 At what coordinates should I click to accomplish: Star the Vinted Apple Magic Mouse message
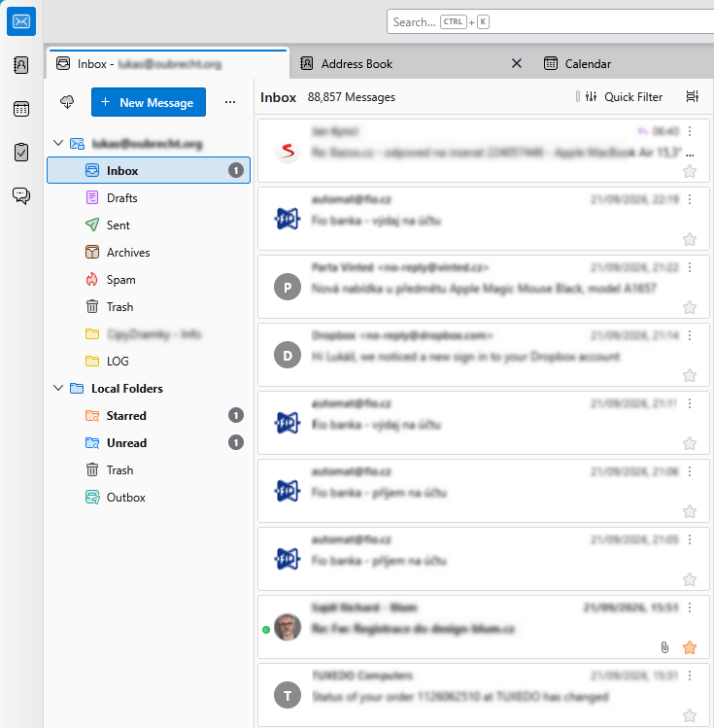pyautogui.click(x=690, y=307)
